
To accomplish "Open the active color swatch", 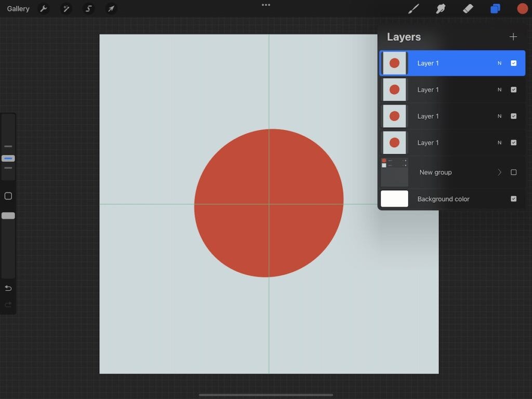I will tap(522, 8).
